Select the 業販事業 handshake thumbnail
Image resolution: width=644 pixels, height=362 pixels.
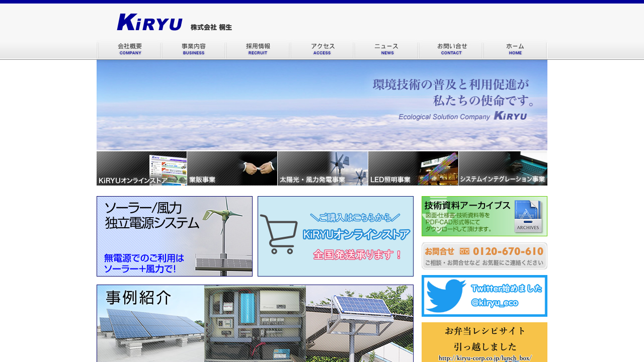(232, 168)
